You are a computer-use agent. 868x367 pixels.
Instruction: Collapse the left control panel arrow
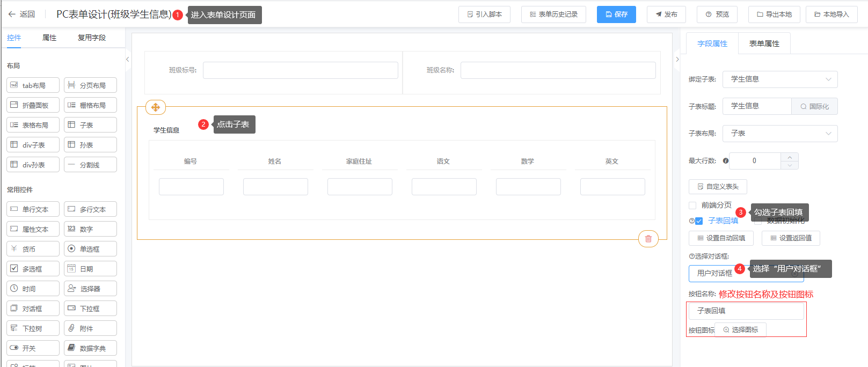(x=127, y=60)
